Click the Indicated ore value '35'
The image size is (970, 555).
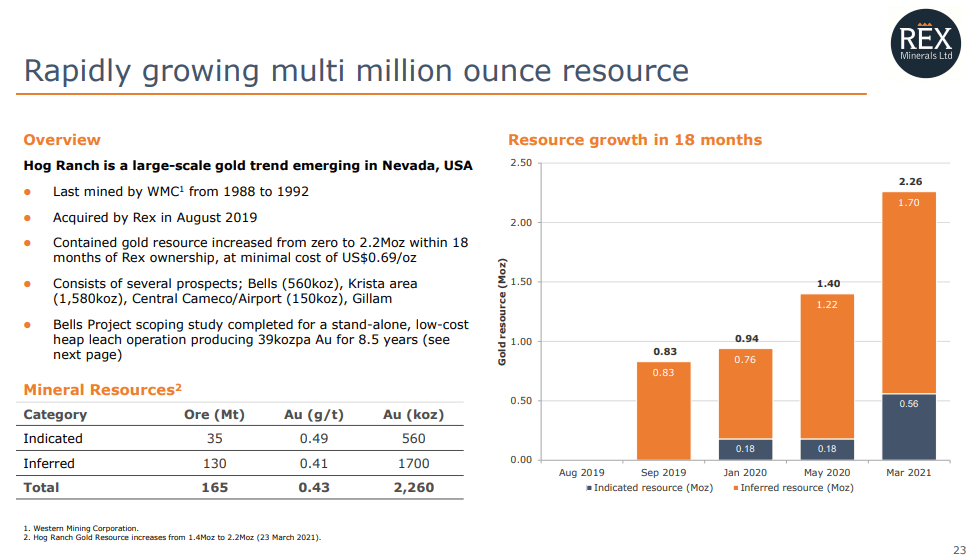pyautogui.click(x=215, y=439)
